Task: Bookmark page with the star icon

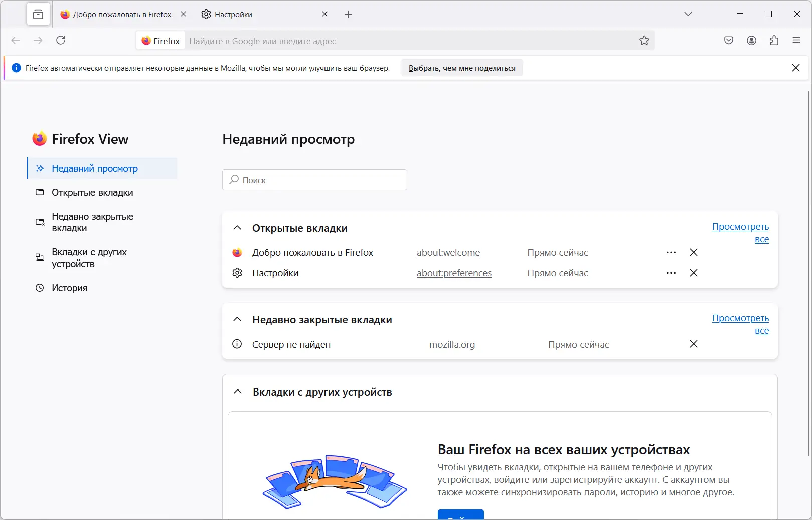Action: pyautogui.click(x=644, y=41)
